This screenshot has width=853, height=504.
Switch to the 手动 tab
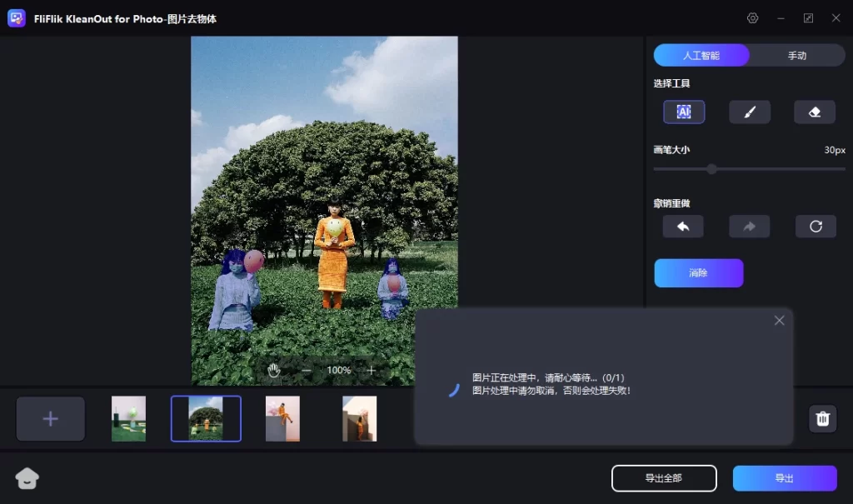(x=797, y=56)
